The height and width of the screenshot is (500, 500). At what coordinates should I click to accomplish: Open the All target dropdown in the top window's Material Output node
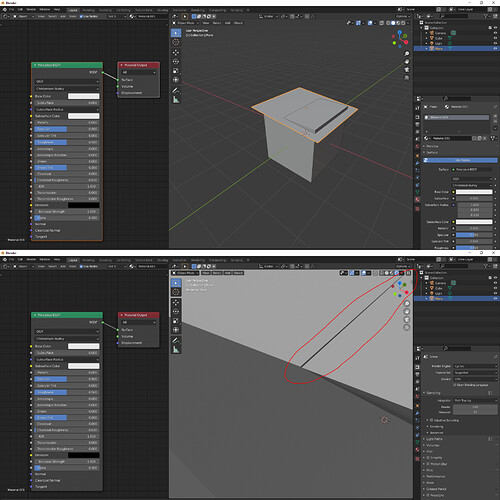[139, 72]
